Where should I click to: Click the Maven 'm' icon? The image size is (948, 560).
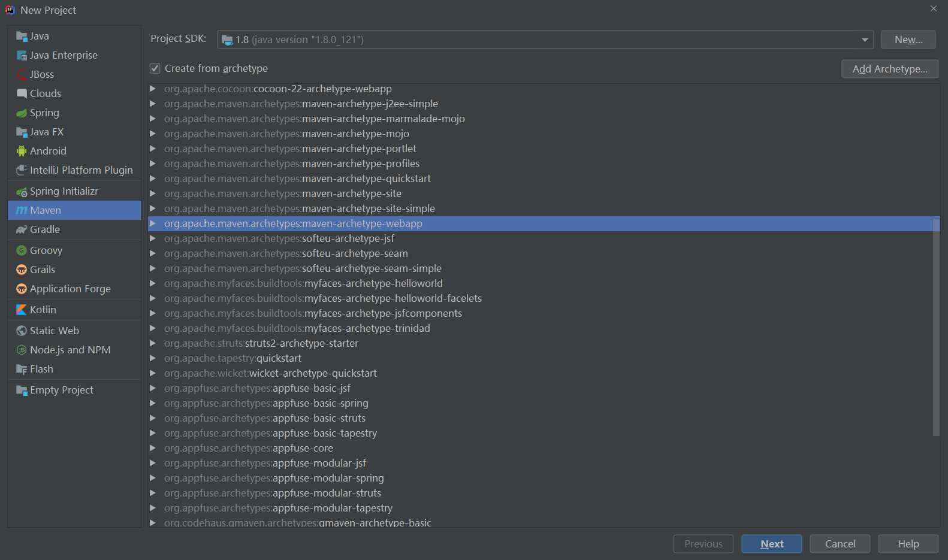click(x=22, y=211)
